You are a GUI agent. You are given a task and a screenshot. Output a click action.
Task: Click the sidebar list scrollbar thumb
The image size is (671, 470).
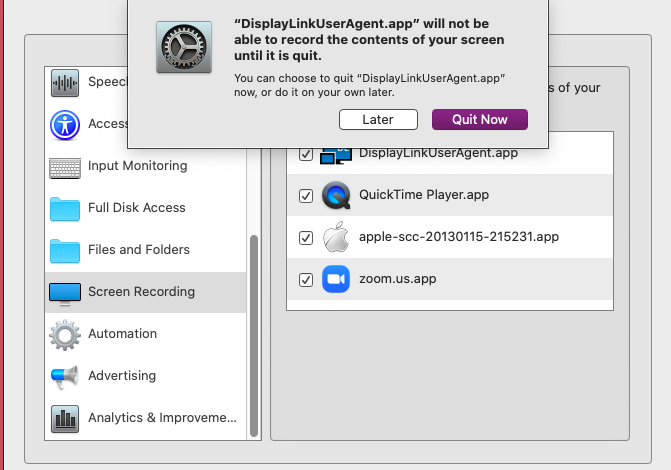[x=254, y=336]
